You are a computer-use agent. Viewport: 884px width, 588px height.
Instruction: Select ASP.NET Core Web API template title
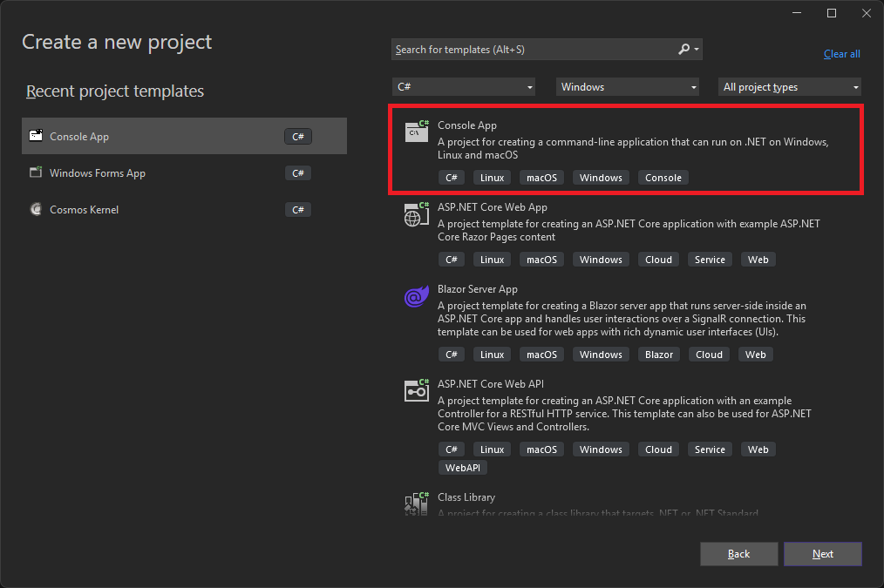[x=491, y=383]
